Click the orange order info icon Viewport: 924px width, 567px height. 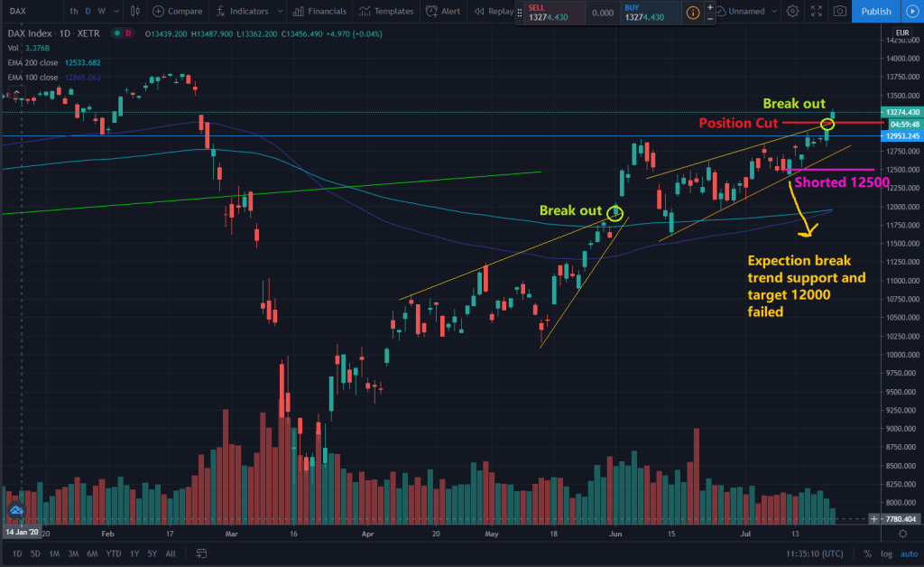[x=692, y=13]
